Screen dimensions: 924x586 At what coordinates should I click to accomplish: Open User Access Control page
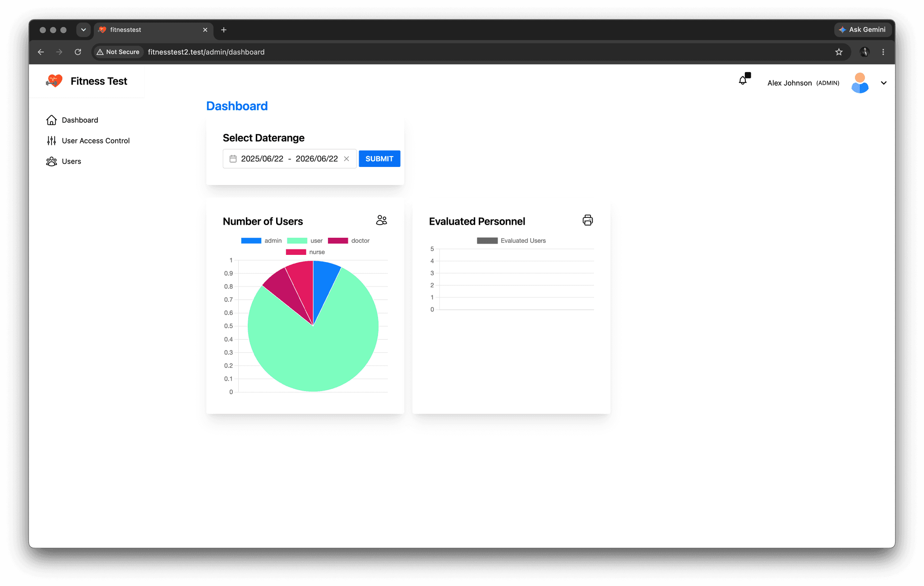pos(96,141)
